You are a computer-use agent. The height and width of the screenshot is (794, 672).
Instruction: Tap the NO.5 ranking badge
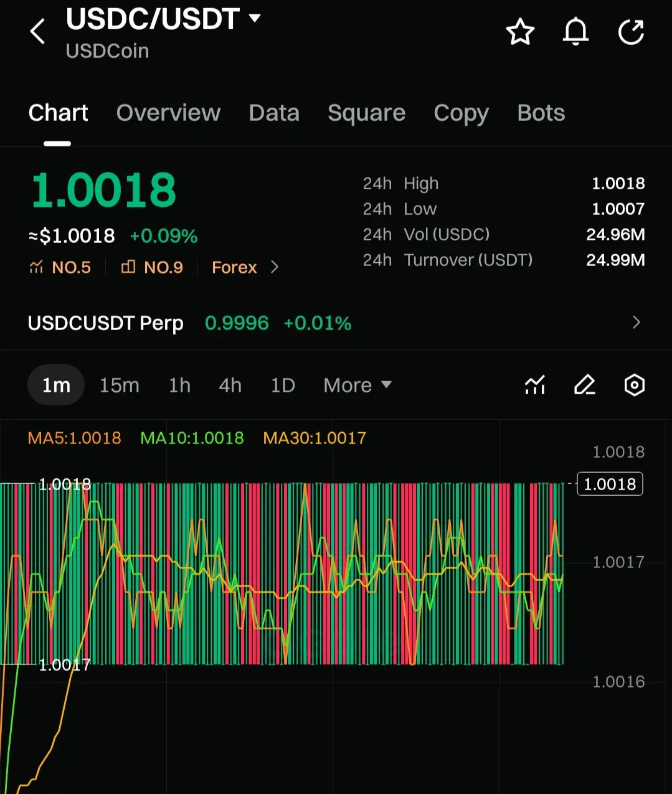click(x=60, y=267)
